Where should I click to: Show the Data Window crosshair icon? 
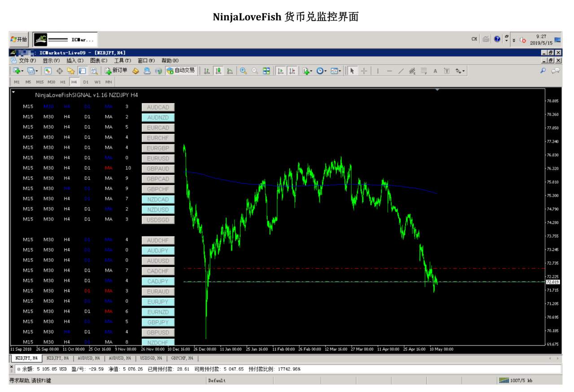[60, 71]
